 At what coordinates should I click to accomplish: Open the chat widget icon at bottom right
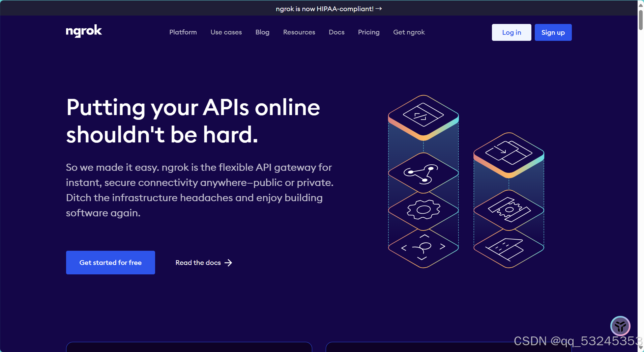point(620,326)
